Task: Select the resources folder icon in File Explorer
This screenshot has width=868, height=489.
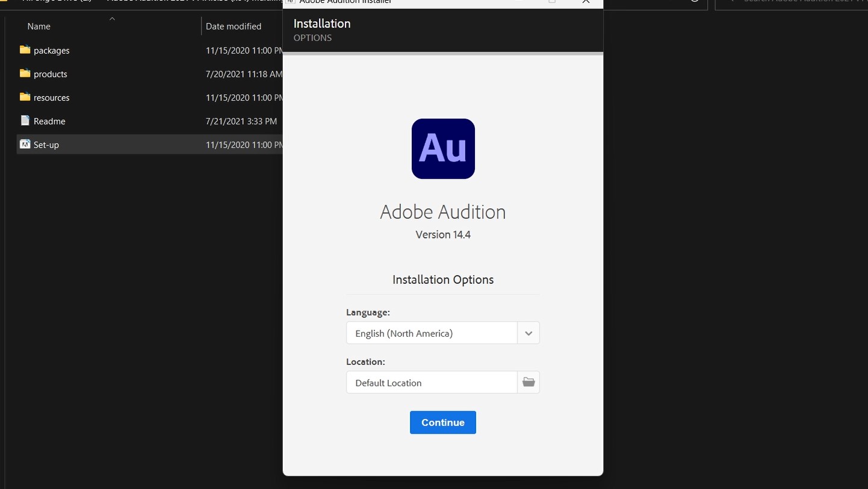Action: pyautogui.click(x=25, y=97)
